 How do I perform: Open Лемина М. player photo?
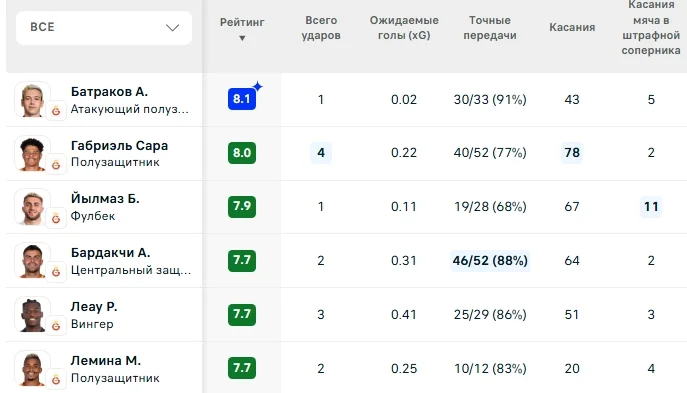(32, 368)
